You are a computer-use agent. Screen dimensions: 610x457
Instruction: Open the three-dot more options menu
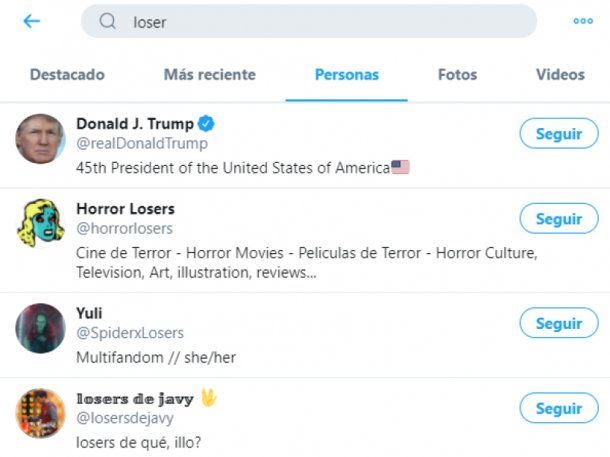pos(583,21)
